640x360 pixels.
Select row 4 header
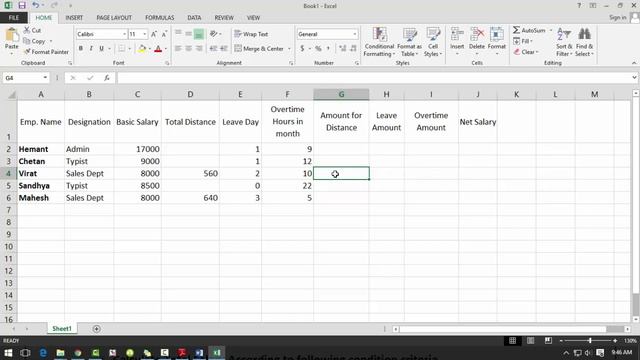point(9,173)
